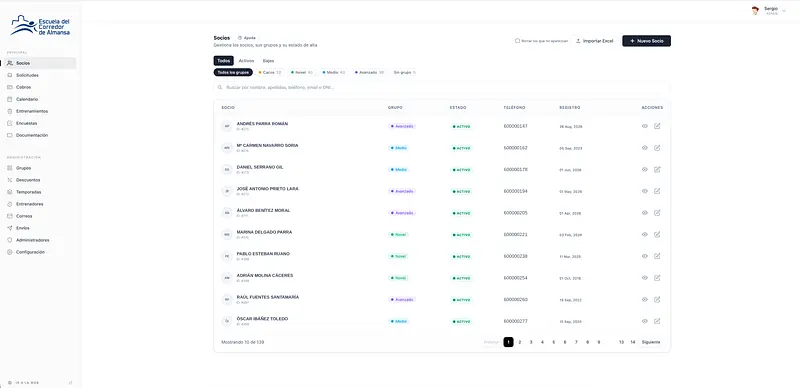Filter members by 'Sin grupo' chip
Viewport: 800px width, 388px height.
coord(405,72)
